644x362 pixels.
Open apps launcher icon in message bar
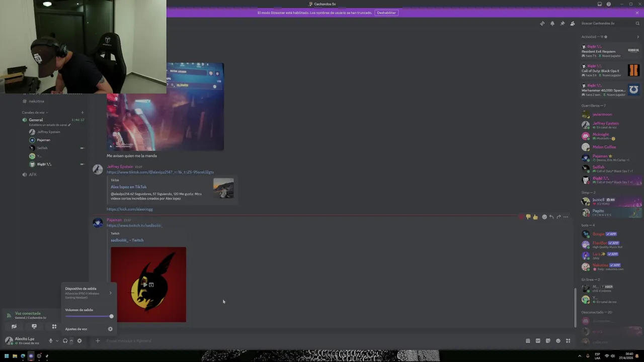coord(568,341)
